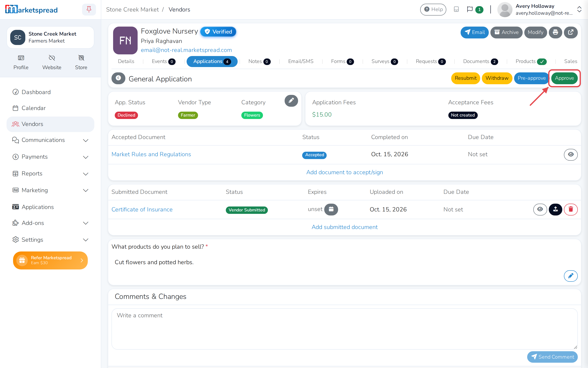Open Certificate of Insurance link
Viewport: 588px width, 368px height.
click(x=142, y=210)
